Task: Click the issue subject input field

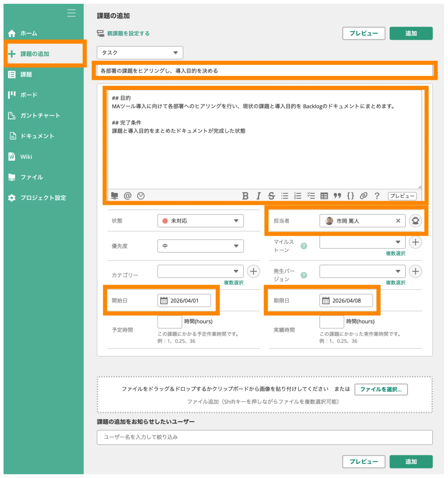Action: tap(264, 71)
